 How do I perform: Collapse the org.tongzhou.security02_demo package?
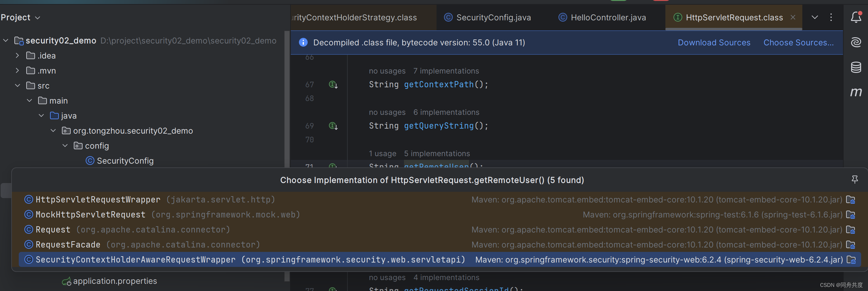pos(53,130)
